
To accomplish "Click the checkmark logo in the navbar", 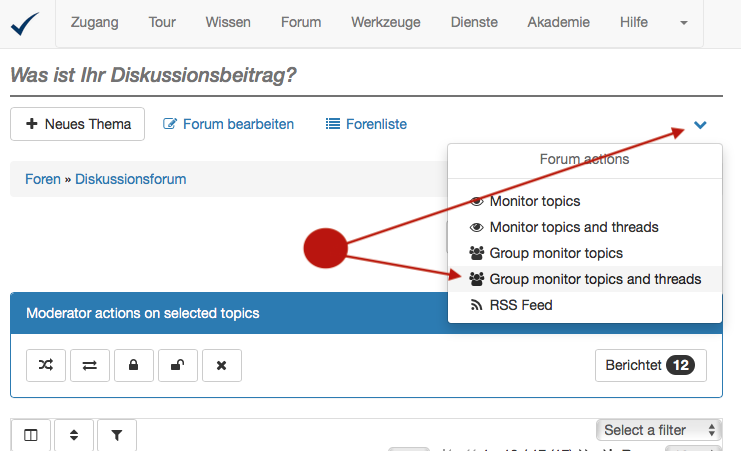I will pyautogui.click(x=24, y=22).
